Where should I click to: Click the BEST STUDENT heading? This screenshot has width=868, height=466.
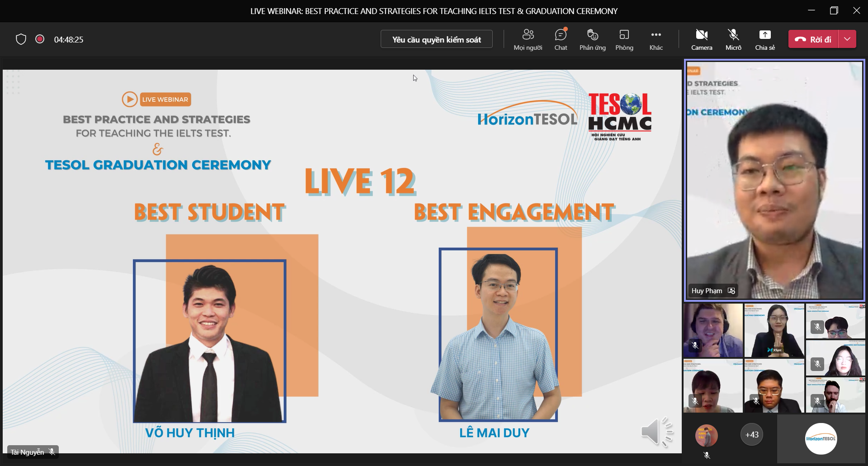210,212
